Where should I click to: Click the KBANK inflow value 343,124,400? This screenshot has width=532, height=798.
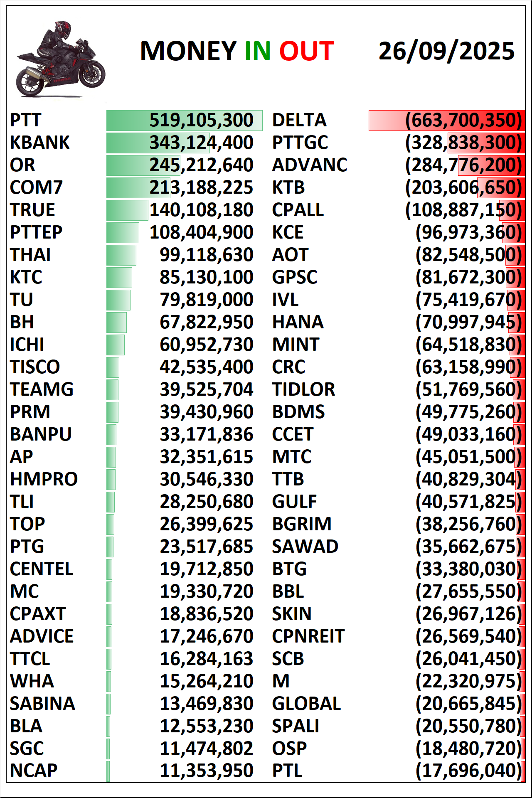tap(201, 143)
